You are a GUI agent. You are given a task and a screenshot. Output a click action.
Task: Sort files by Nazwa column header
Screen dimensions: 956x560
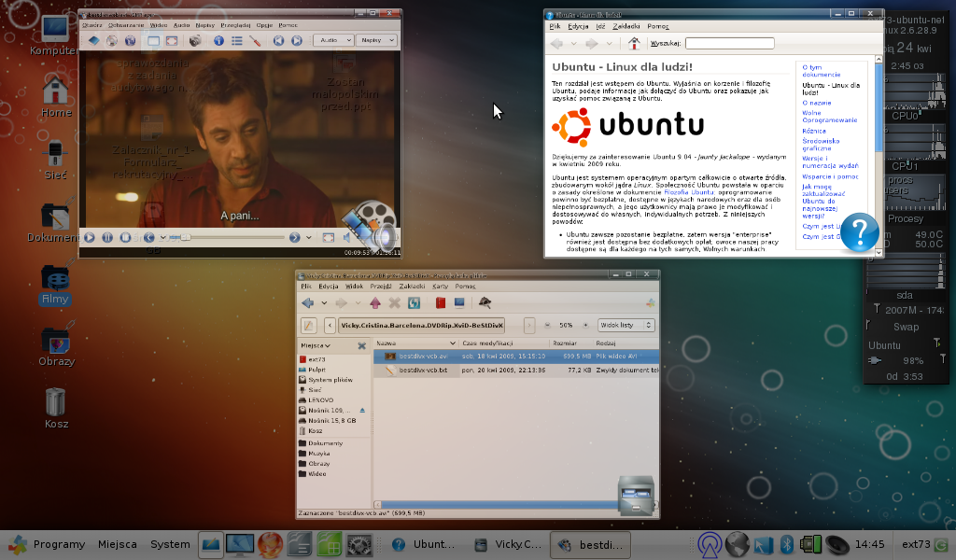coord(415,343)
